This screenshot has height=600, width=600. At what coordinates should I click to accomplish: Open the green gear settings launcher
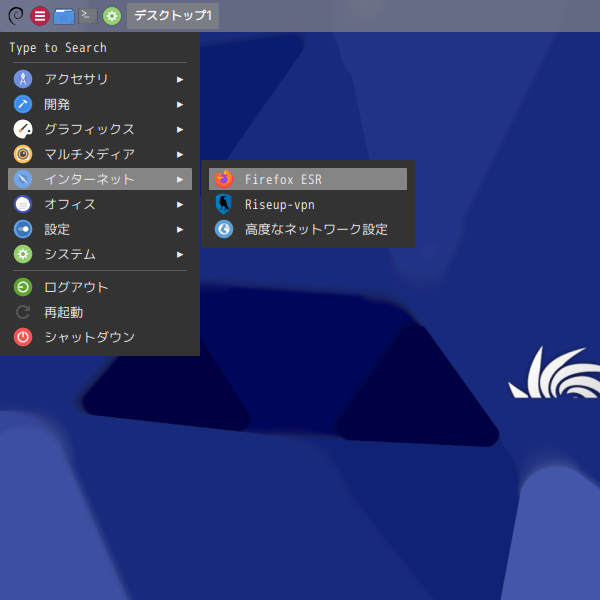pos(112,16)
